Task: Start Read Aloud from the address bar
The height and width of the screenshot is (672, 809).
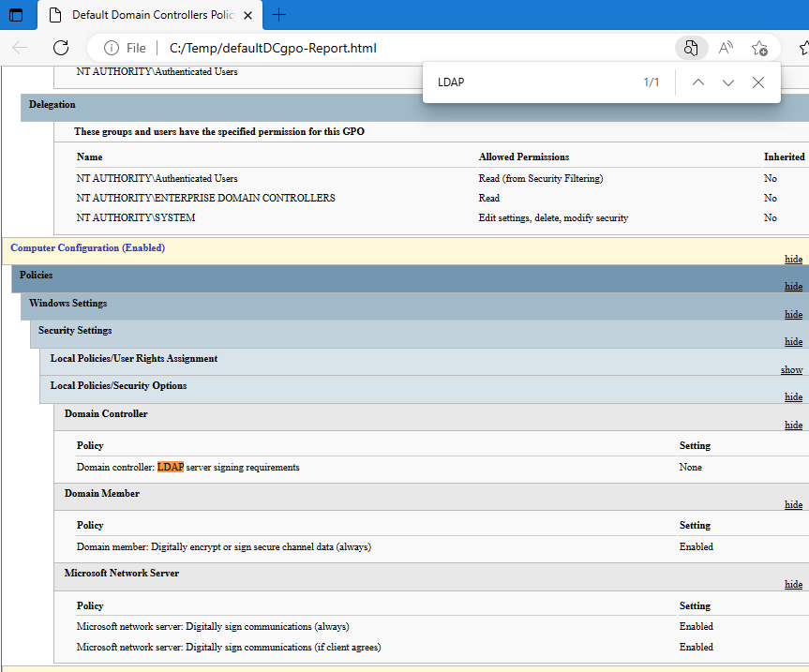Action: click(x=726, y=48)
